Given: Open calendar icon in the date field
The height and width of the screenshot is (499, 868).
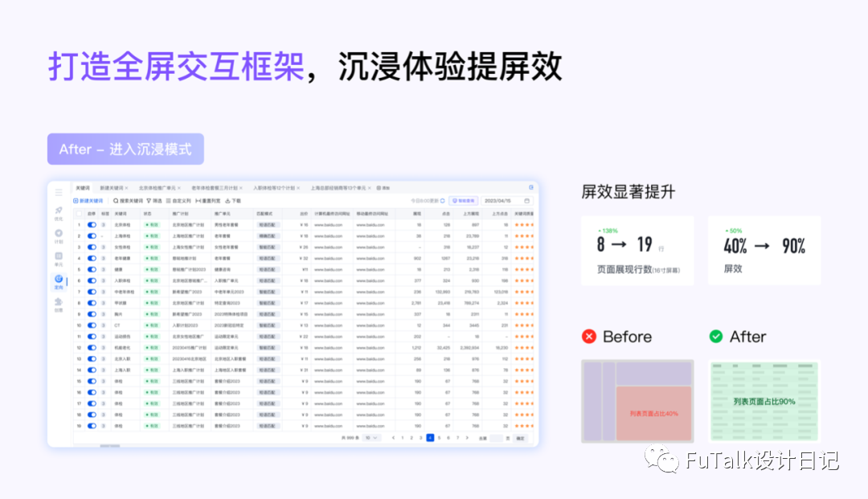Looking at the screenshot, I should [x=527, y=201].
